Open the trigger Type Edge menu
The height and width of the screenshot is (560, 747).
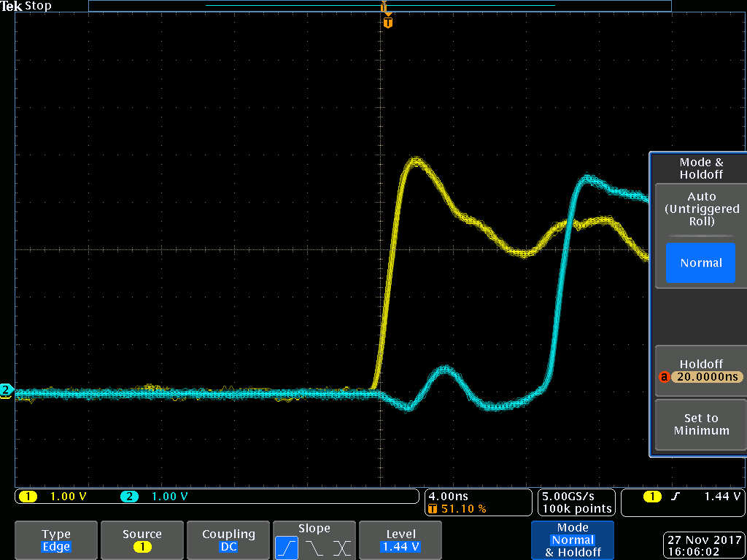coord(56,540)
